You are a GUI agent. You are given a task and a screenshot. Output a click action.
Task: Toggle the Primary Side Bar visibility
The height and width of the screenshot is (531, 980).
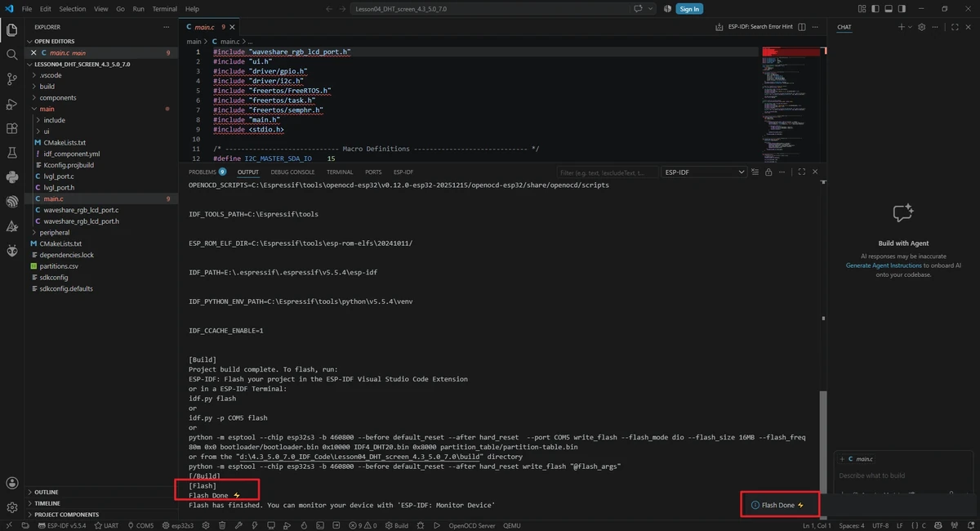point(875,9)
